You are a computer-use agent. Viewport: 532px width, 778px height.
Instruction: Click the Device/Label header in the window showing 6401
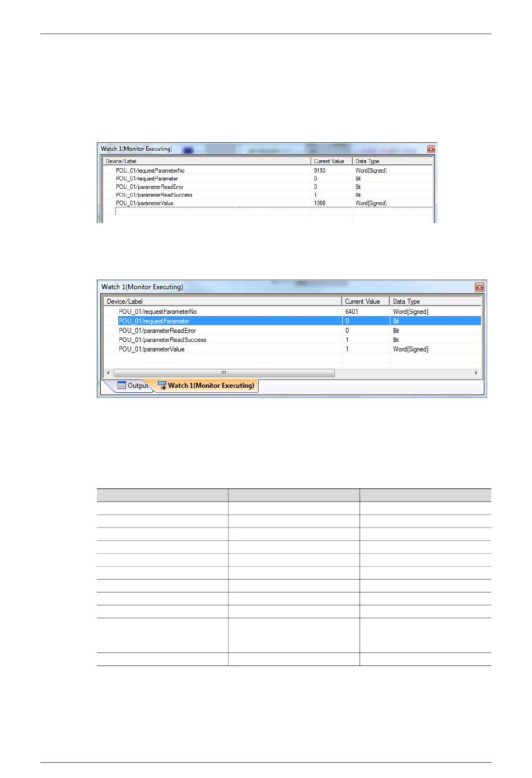pyautogui.click(x=223, y=302)
